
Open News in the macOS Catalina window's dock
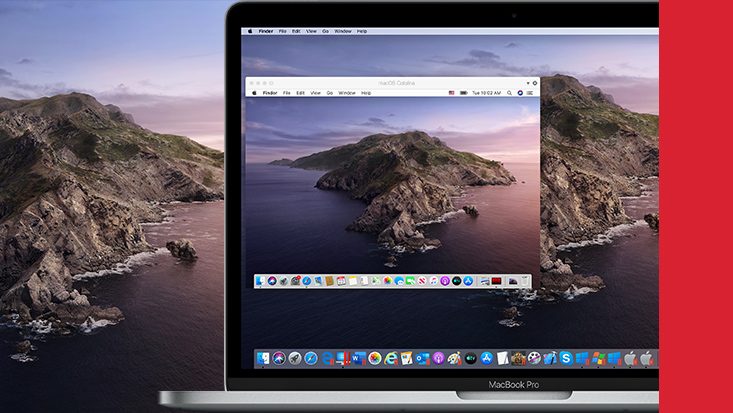pos(422,281)
